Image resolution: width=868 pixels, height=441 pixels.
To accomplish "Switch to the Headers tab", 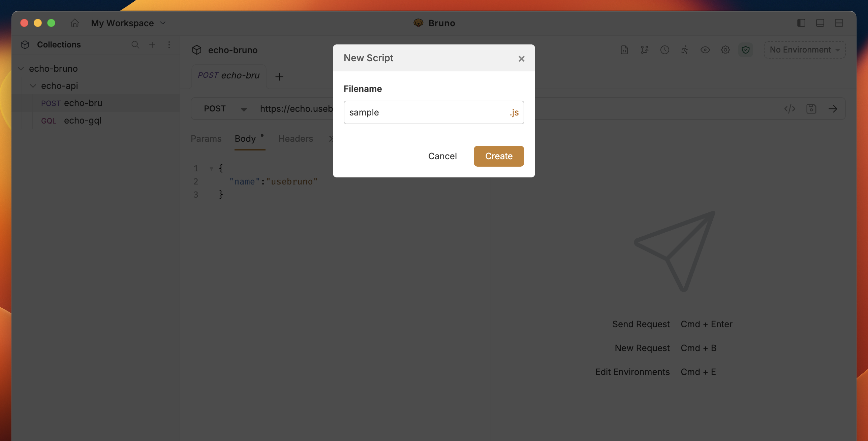I will (296, 139).
